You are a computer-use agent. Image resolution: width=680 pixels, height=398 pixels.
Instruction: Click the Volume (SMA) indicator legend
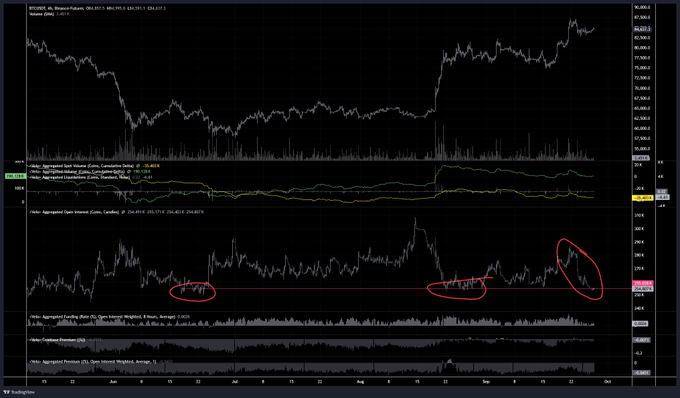[41, 14]
